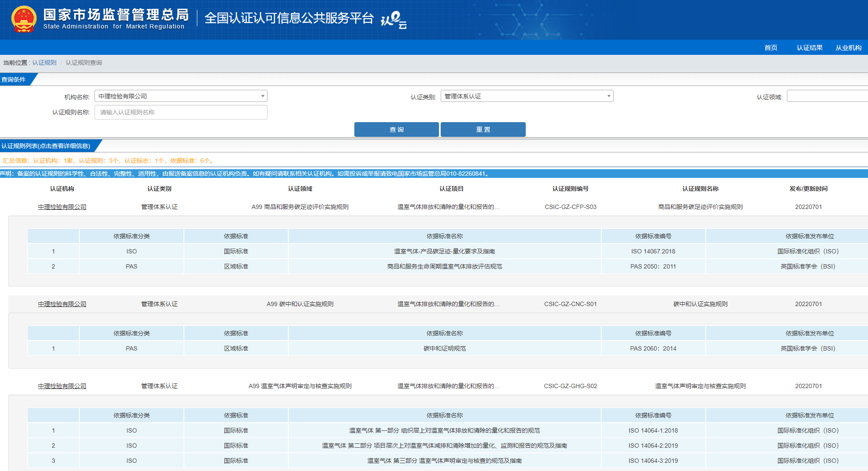Go to 认证规则 breadcrumb link
Viewport: 868px width, 471px height.
pos(44,63)
